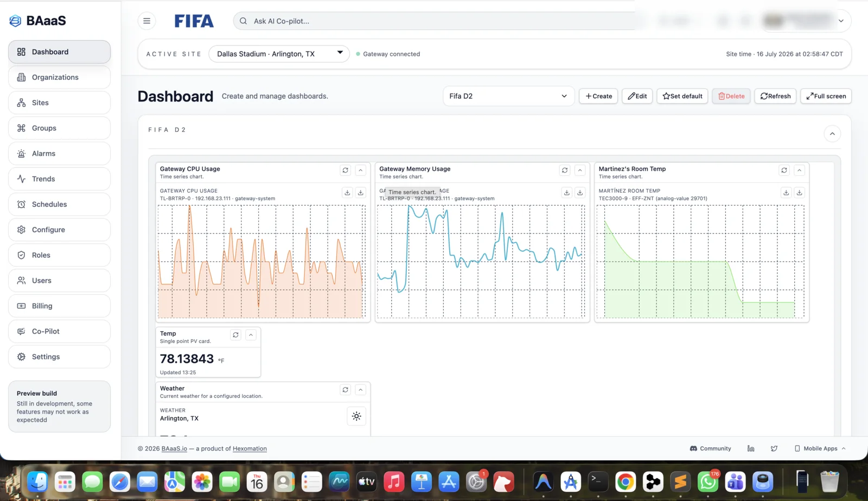Open WhatsApp from the dock

click(708, 481)
